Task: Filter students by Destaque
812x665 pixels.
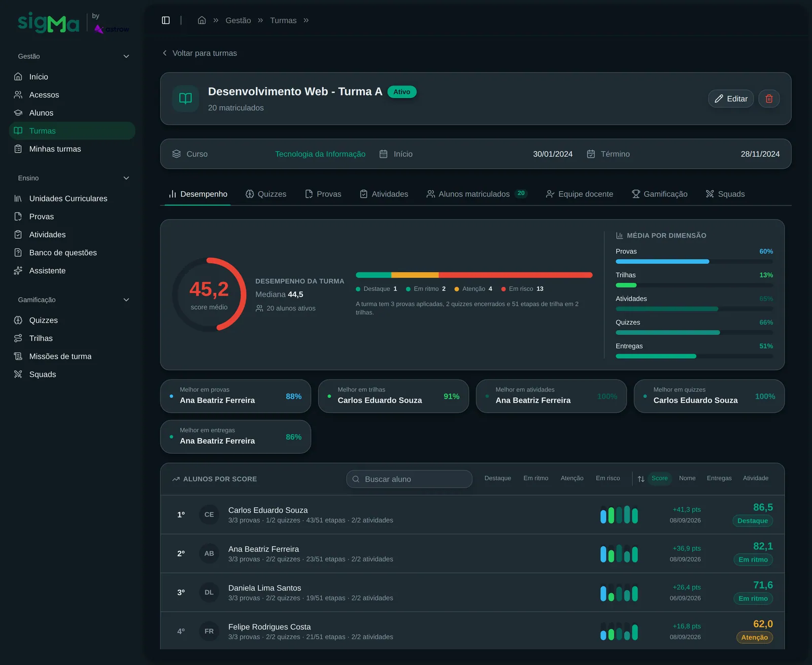Action: [497, 478]
